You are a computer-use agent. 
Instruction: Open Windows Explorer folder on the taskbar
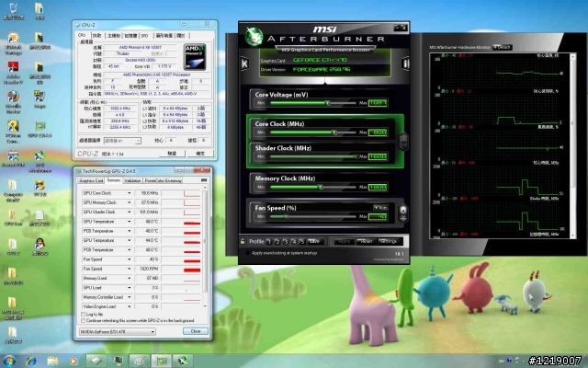click(x=53, y=361)
